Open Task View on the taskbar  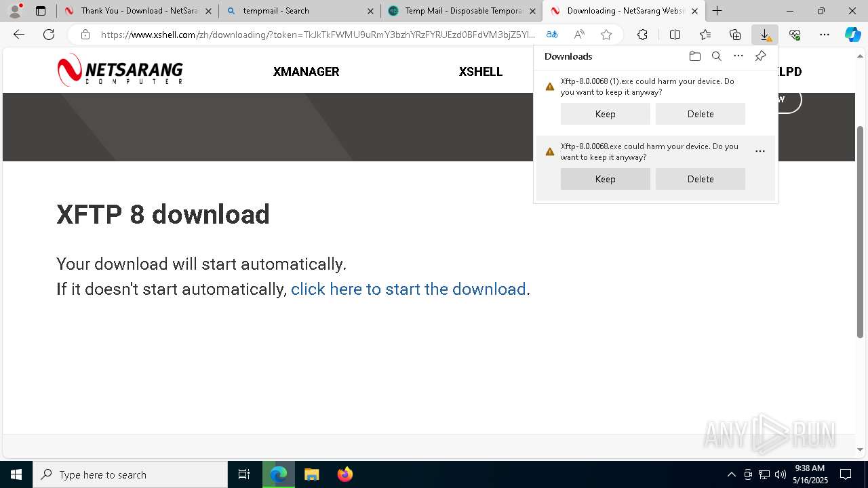click(x=244, y=474)
